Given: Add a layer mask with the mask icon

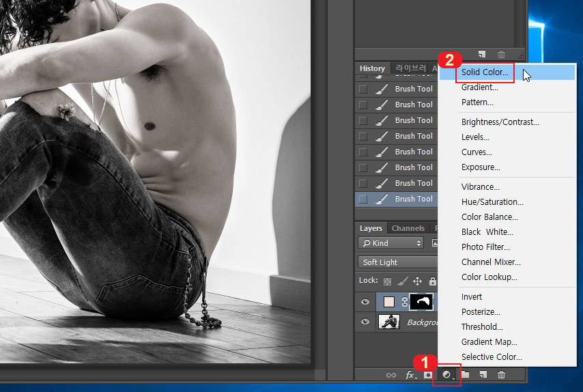Looking at the screenshot, I should coord(428,375).
